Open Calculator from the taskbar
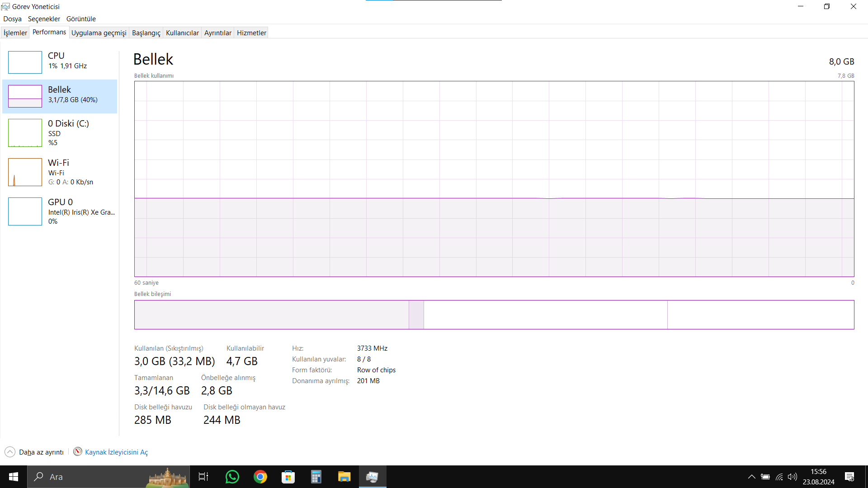Viewport: 868px width, 488px height. (x=316, y=477)
